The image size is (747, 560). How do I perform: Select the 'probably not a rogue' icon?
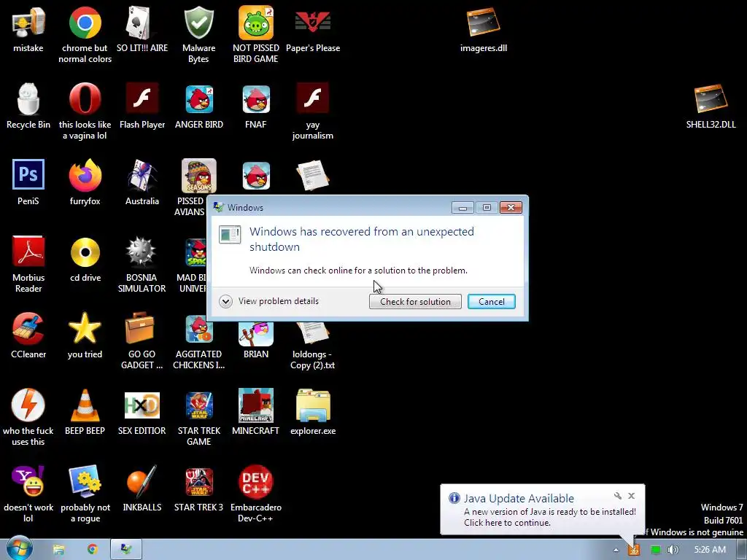(85, 481)
